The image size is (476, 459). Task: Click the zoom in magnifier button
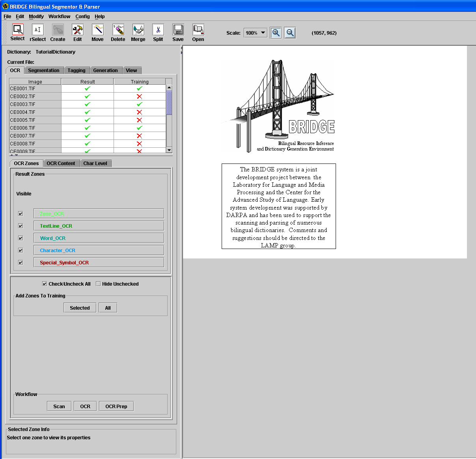point(276,33)
